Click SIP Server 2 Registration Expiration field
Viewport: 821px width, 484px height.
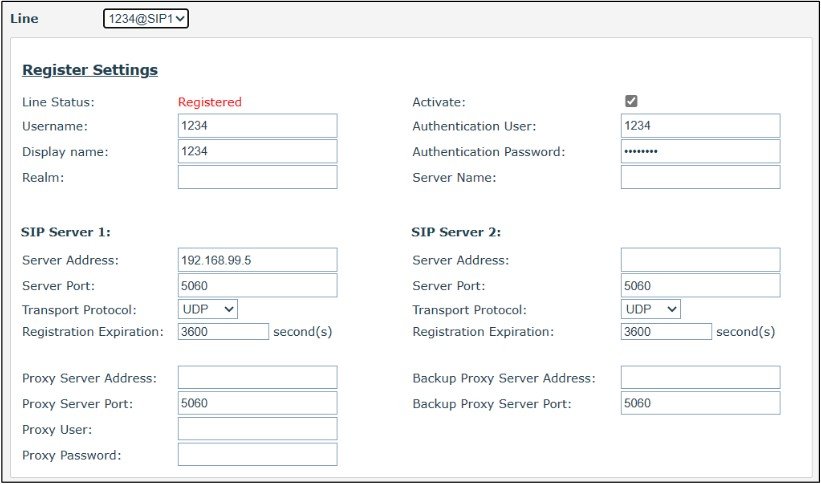coord(666,332)
